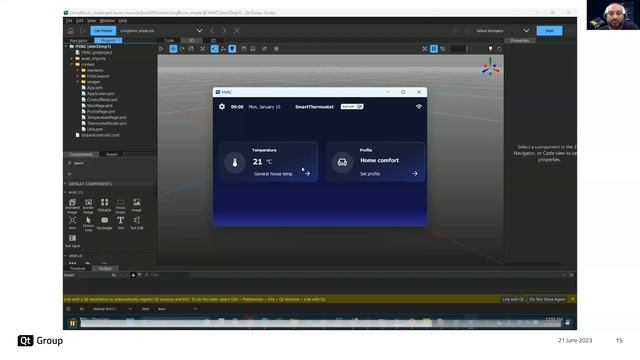
Task: Click the small light bulb icon in 3D toolbar right
Action: click(490, 49)
